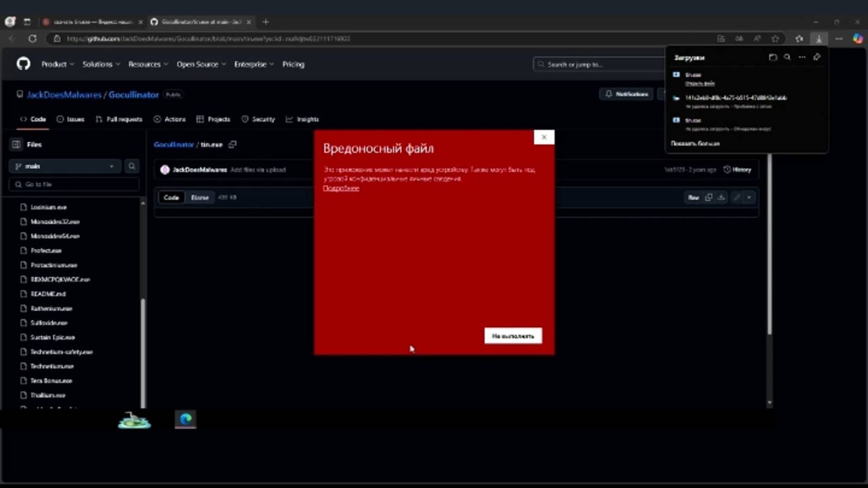Click the Raw button
This screenshot has width=868, height=488.
click(x=694, y=198)
